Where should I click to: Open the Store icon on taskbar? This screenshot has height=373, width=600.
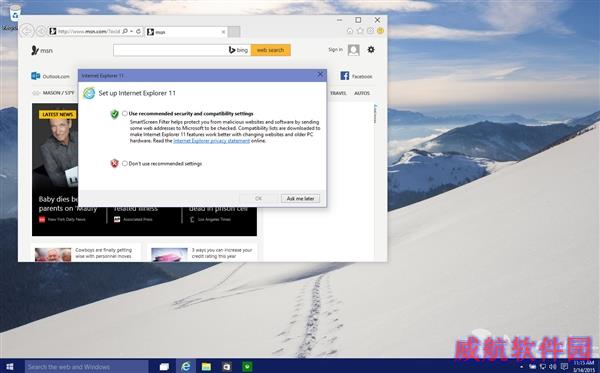coord(227,366)
